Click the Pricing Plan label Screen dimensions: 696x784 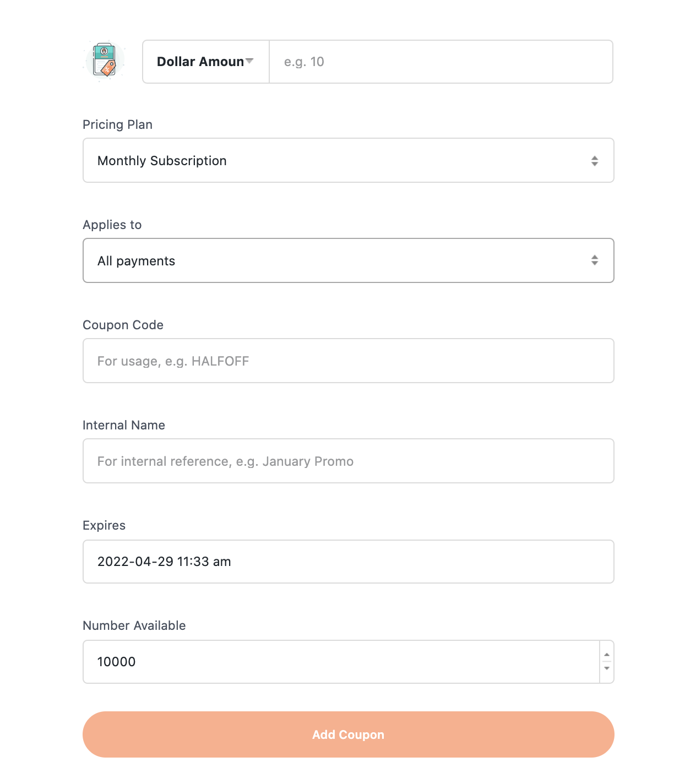click(117, 124)
